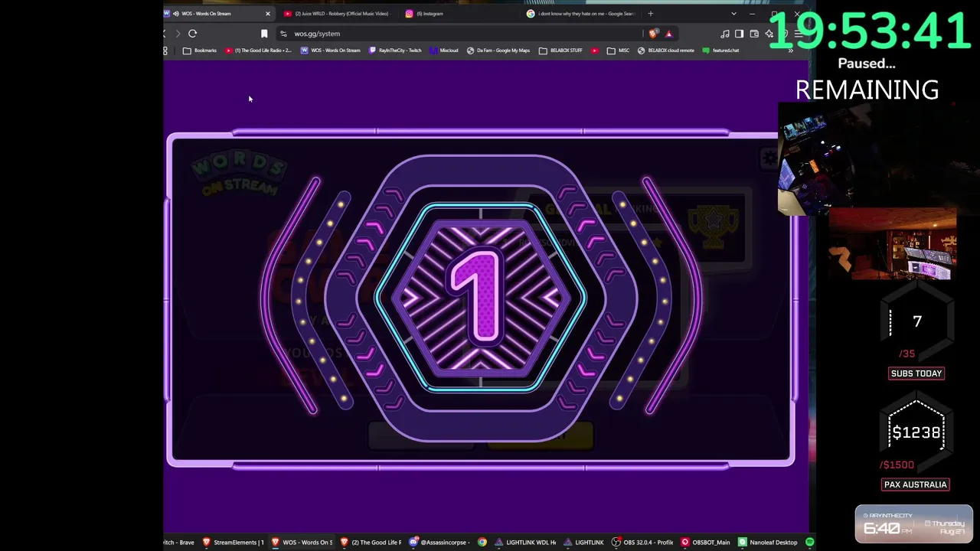Switch to the Google Search tab
Viewport: 980px width, 551px height.
pyautogui.click(x=582, y=13)
